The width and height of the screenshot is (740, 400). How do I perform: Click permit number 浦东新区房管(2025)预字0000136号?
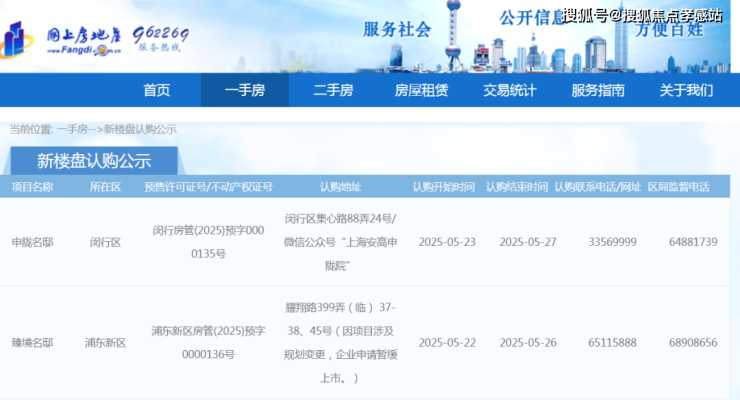pos(208,342)
